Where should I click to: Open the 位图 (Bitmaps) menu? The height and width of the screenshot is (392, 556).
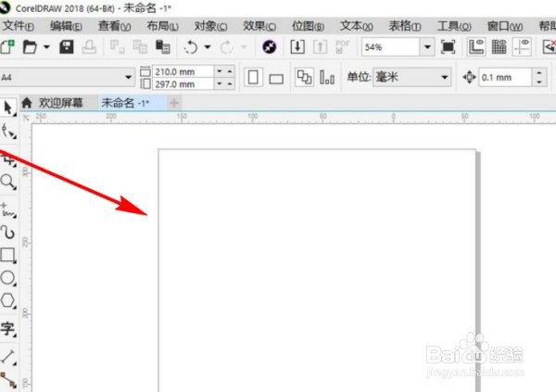(308, 26)
